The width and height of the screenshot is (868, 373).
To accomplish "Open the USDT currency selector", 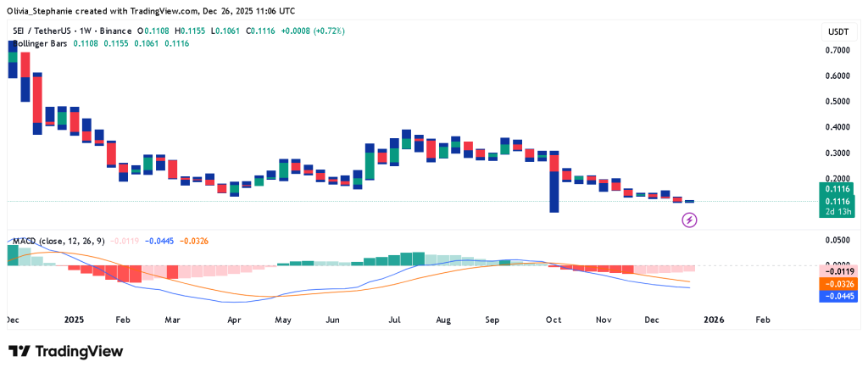I will point(837,32).
